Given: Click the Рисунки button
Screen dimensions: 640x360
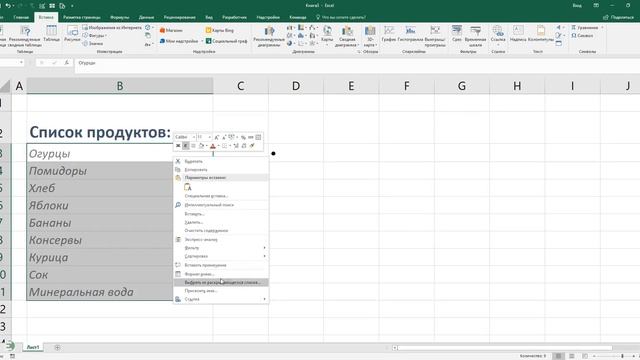Looking at the screenshot, I should point(72,33).
